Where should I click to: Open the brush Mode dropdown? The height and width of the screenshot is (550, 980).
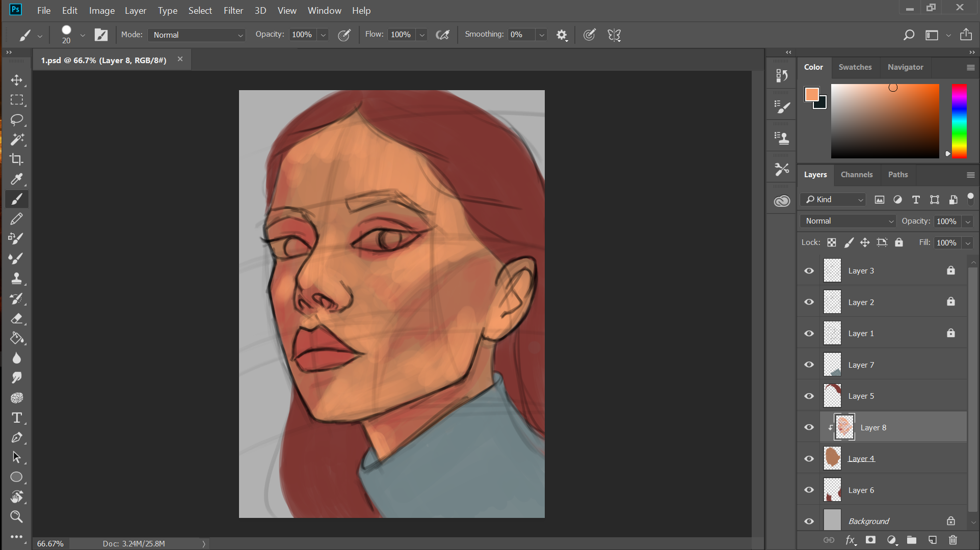click(x=197, y=35)
